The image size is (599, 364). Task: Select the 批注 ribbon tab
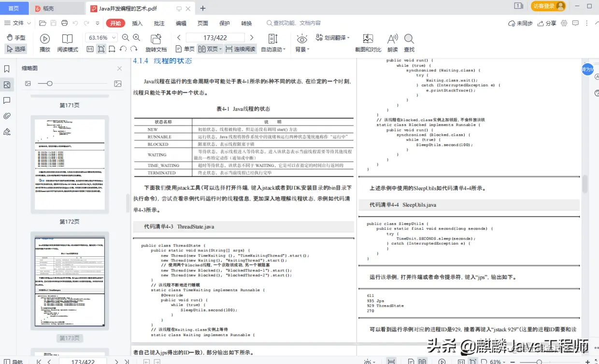[159, 23]
